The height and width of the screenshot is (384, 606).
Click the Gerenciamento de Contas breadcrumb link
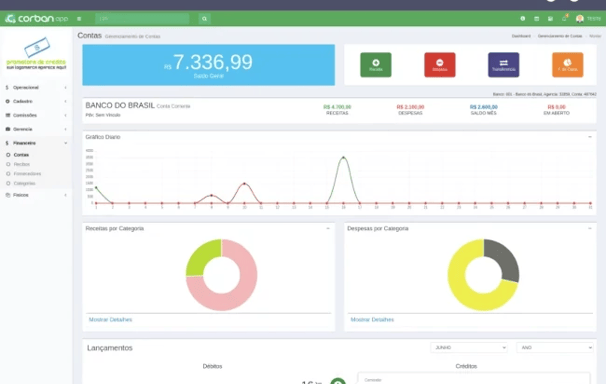tap(560, 36)
